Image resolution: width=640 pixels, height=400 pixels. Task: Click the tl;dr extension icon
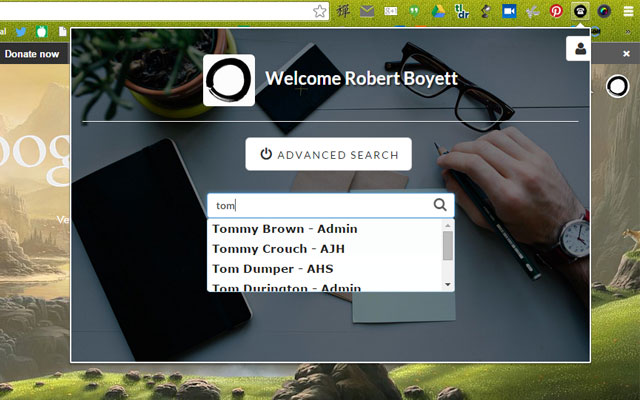(462, 11)
